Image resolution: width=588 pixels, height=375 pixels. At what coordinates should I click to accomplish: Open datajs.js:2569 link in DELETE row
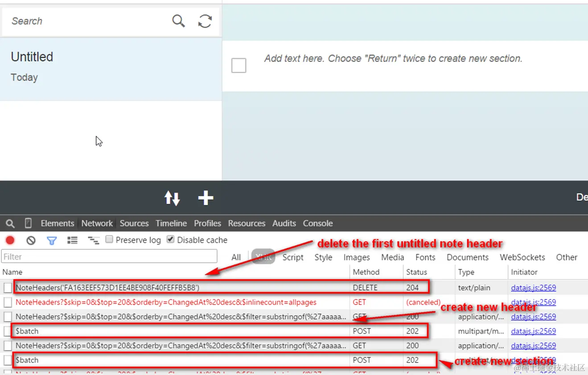pyautogui.click(x=534, y=288)
